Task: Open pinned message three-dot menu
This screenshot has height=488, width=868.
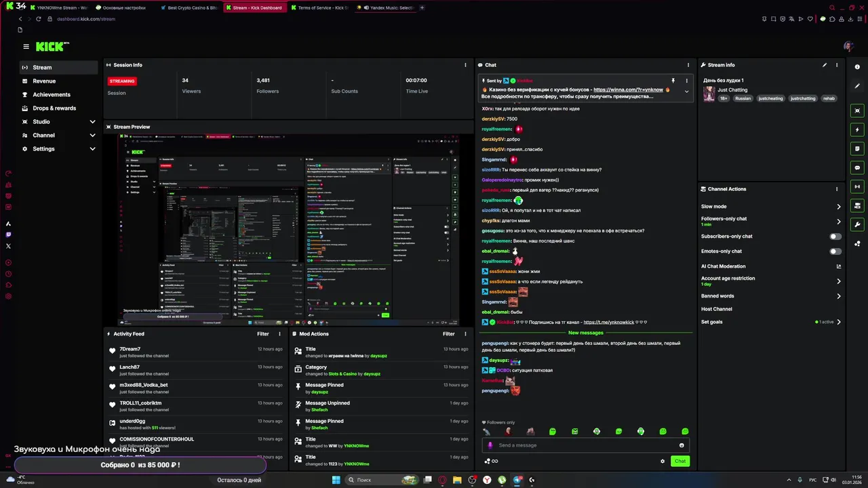Action: tap(686, 81)
